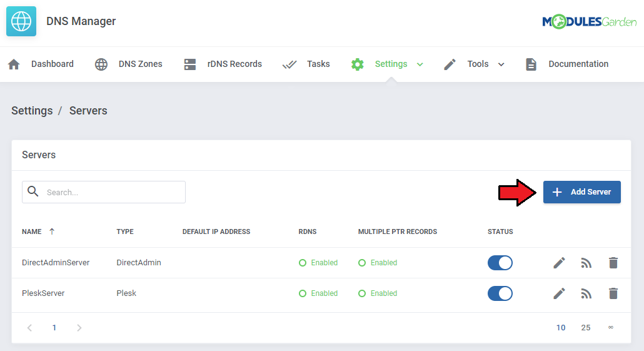Edit DirectAdminServer with pencil icon
The height and width of the screenshot is (351, 644).
point(559,263)
